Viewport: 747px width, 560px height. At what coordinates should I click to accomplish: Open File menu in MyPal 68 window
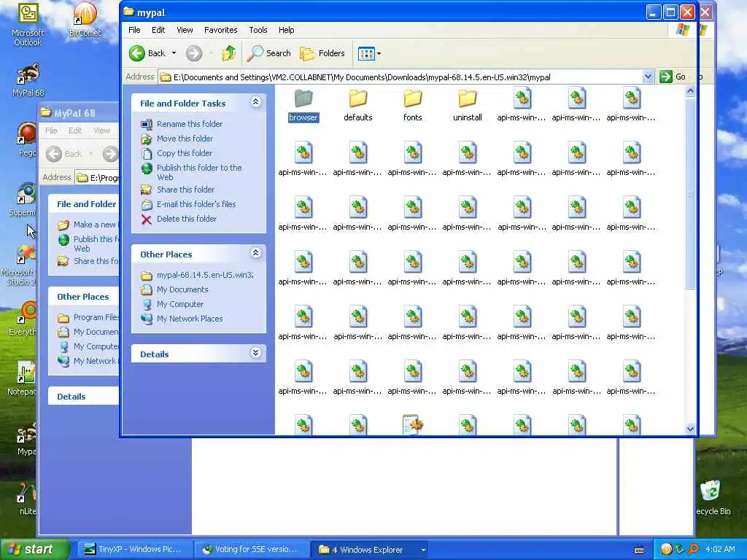pyautogui.click(x=51, y=131)
